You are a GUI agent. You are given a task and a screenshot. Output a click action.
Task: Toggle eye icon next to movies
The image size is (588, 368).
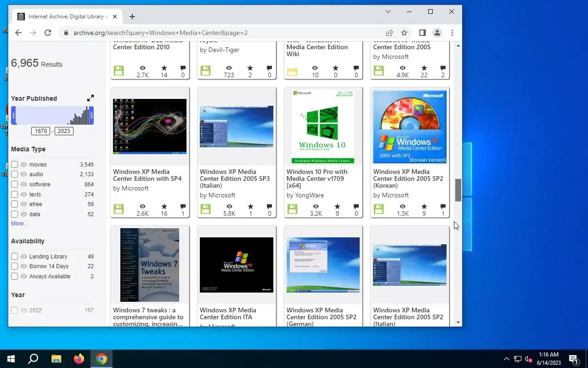pos(24,164)
